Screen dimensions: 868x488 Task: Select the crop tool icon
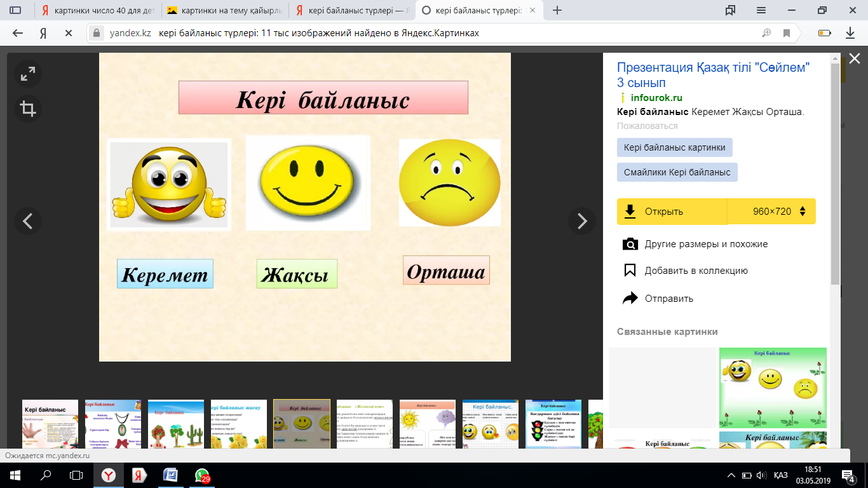tap(28, 109)
